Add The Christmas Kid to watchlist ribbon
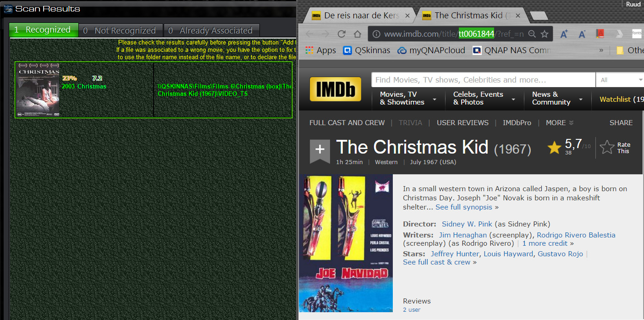 [x=319, y=151]
